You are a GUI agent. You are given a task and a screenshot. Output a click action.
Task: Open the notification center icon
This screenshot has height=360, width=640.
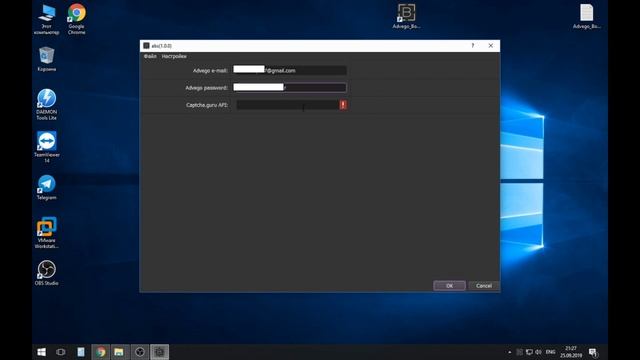coord(593,352)
